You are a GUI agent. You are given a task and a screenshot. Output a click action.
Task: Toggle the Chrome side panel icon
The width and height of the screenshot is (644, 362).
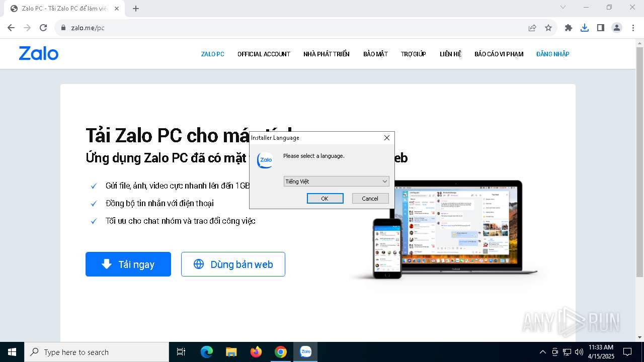point(601,28)
